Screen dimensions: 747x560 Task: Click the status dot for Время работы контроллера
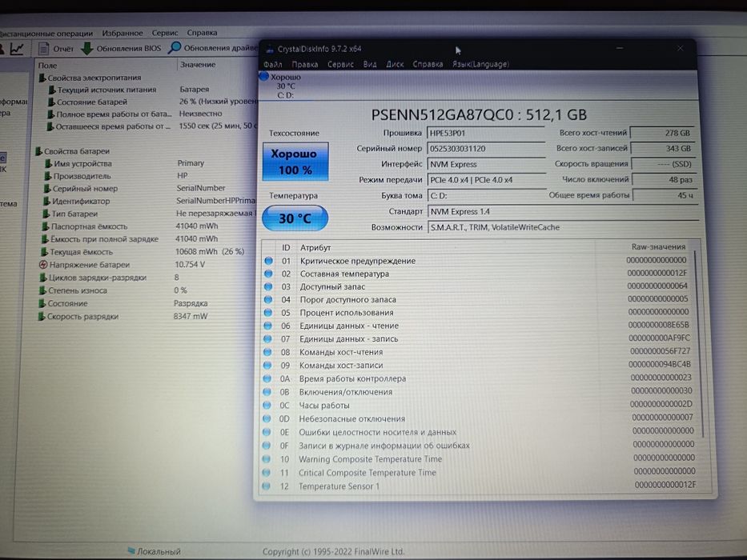267,378
